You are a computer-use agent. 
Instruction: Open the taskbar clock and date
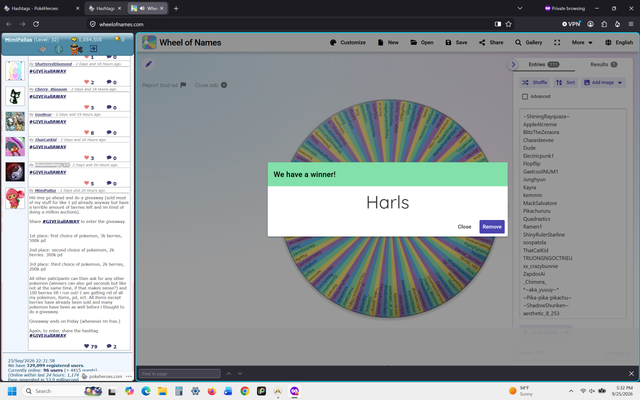click(624, 391)
